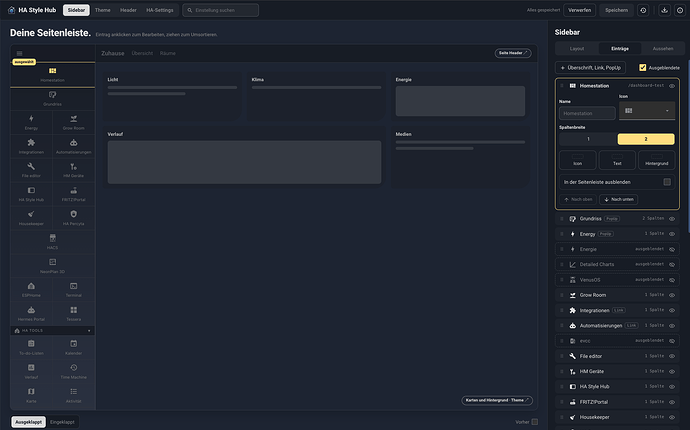
Task: Select the Housekeeper icon in preview sidebar
Action: [x=31, y=214]
